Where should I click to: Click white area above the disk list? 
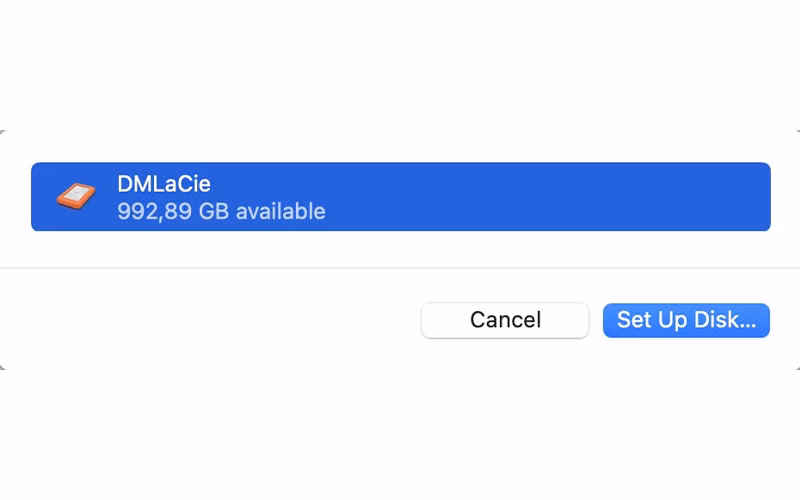click(x=400, y=146)
